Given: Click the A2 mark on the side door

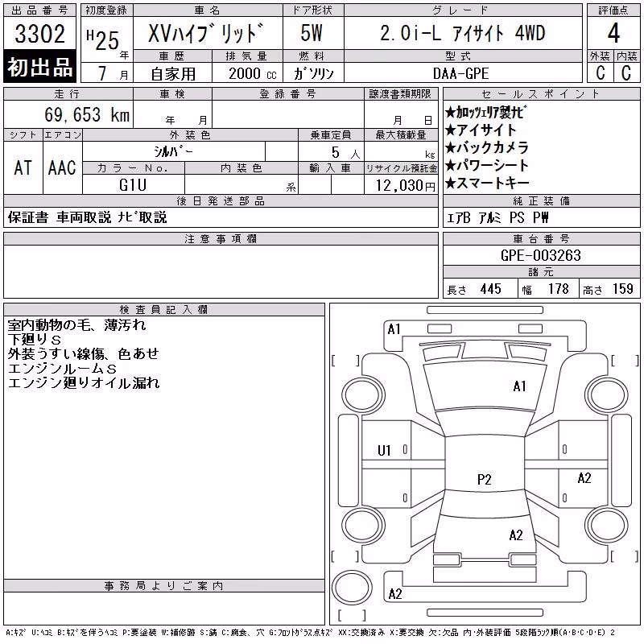Looking at the screenshot, I should click(584, 477).
